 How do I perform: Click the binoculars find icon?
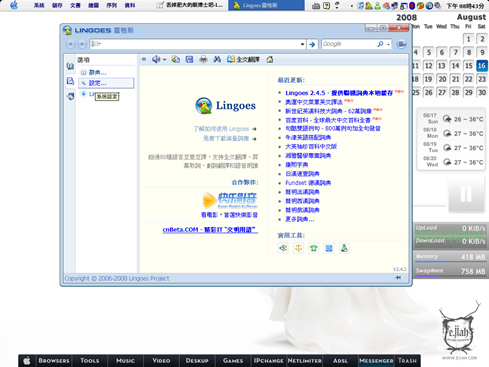tap(217, 59)
